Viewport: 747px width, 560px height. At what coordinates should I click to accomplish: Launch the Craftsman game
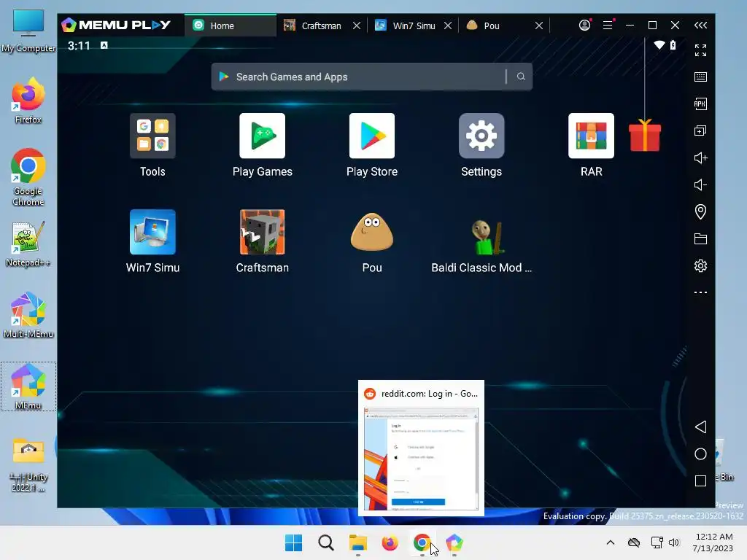click(x=263, y=232)
